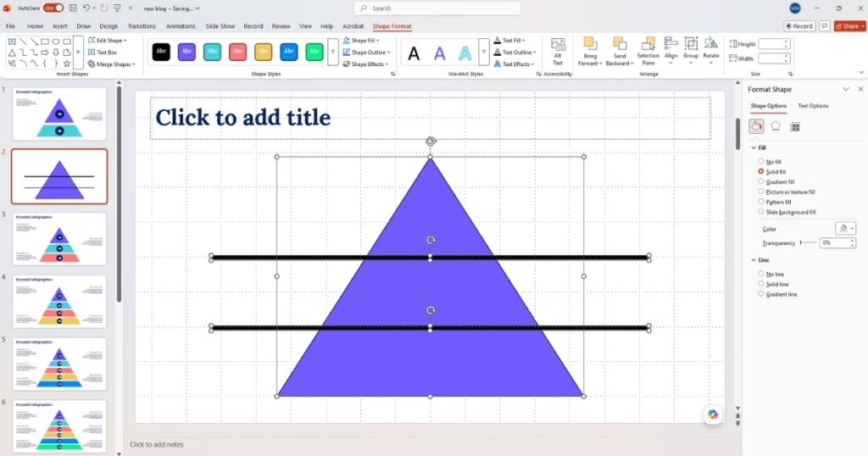Click the Save icon in quick access toolbar
Image resolution: width=868 pixels, height=456 pixels.
(x=73, y=8)
